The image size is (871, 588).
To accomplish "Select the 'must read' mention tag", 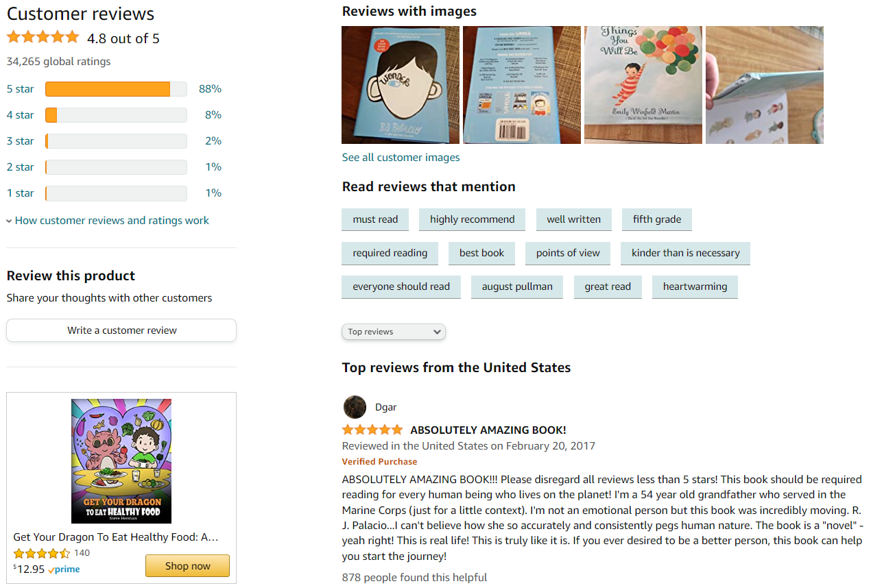I will pyautogui.click(x=374, y=219).
